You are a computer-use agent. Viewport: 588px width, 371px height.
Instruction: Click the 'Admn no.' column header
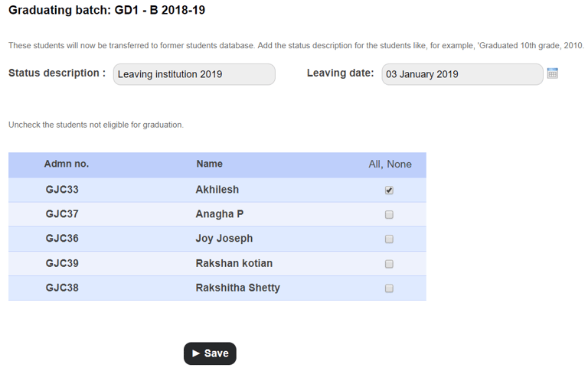tap(67, 164)
